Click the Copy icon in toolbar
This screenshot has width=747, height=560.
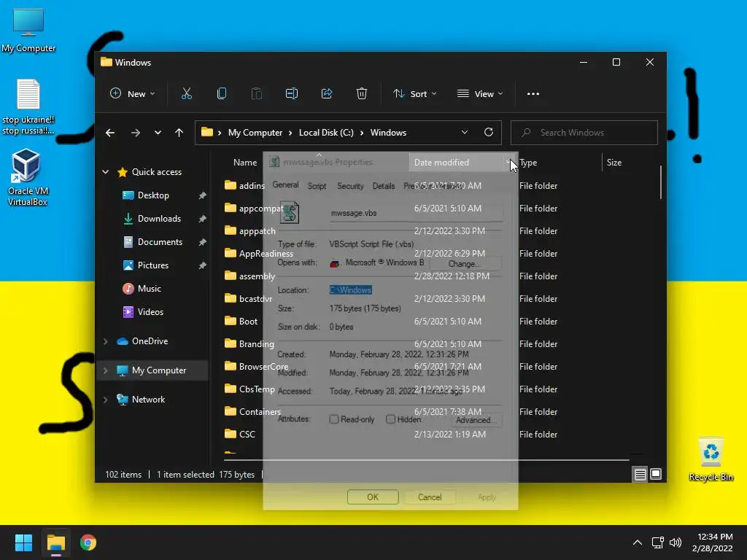(222, 94)
